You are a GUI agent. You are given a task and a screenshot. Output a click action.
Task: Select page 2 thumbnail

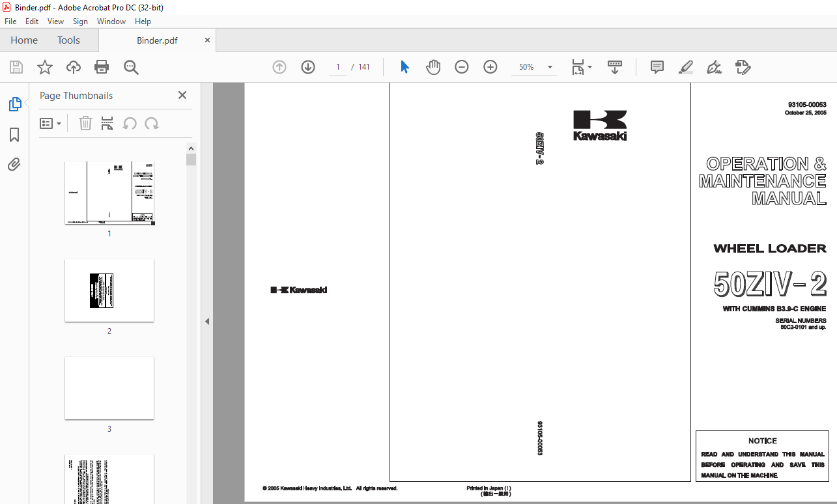(x=109, y=290)
